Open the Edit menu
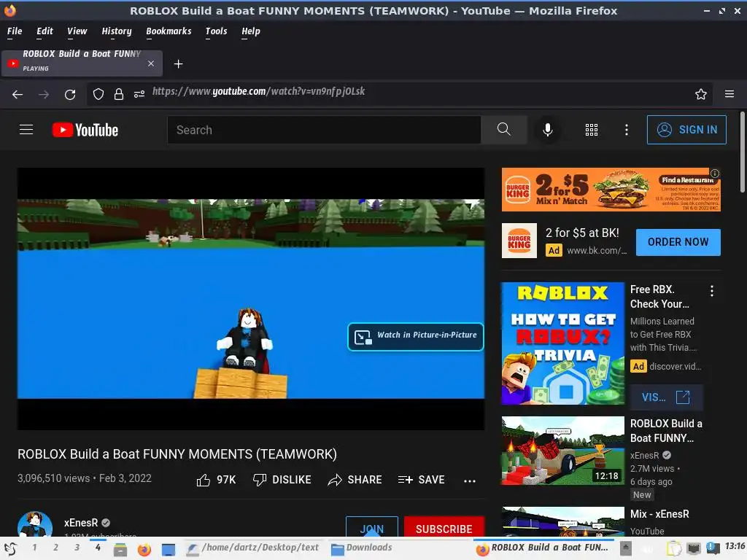The height and width of the screenshot is (560, 747). (x=44, y=31)
